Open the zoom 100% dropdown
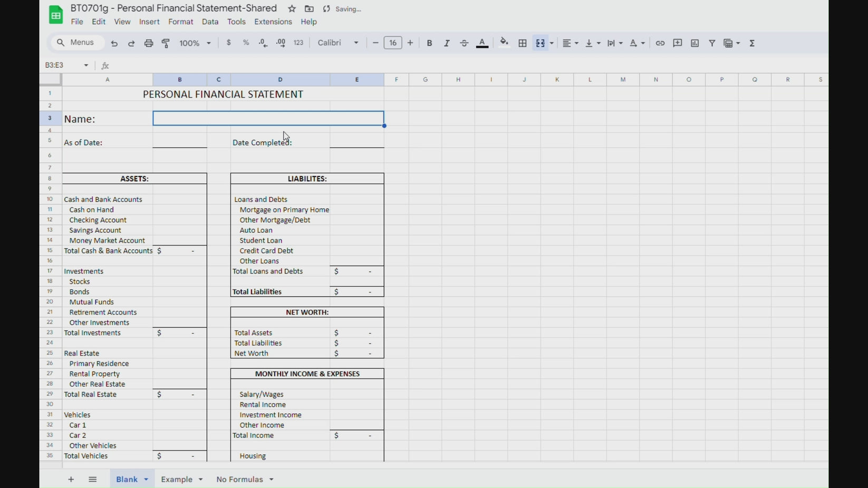868x488 pixels. coord(195,43)
